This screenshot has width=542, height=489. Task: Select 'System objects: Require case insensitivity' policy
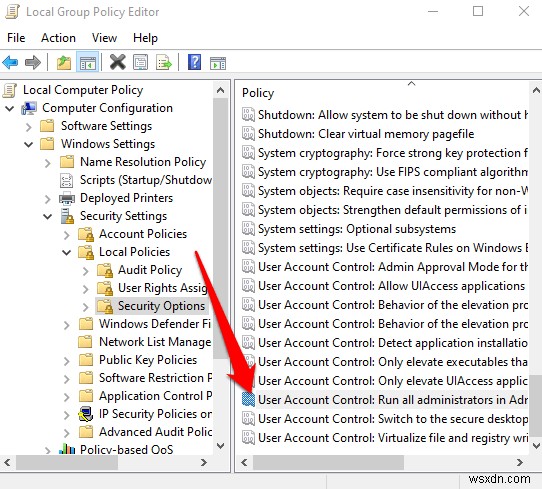point(393,191)
